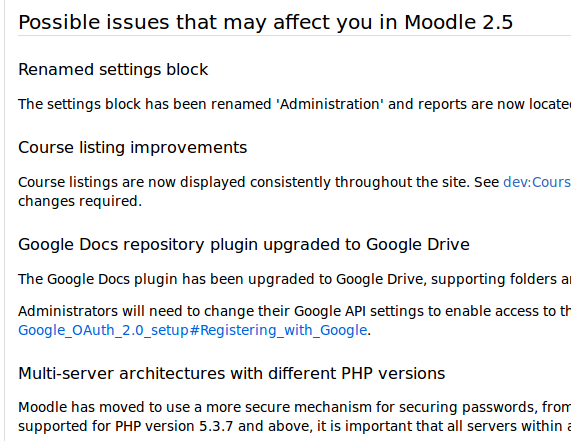Select the 'Renamed settings block' heading
This screenshot has height=441, width=571.
(113, 70)
